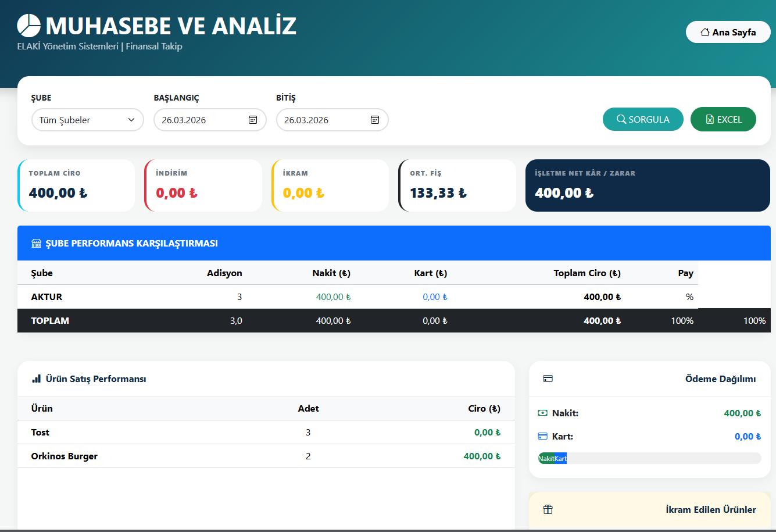The image size is (776, 532).
Task: Expand the ŞUBE selection list chevron
Action: [131, 120]
